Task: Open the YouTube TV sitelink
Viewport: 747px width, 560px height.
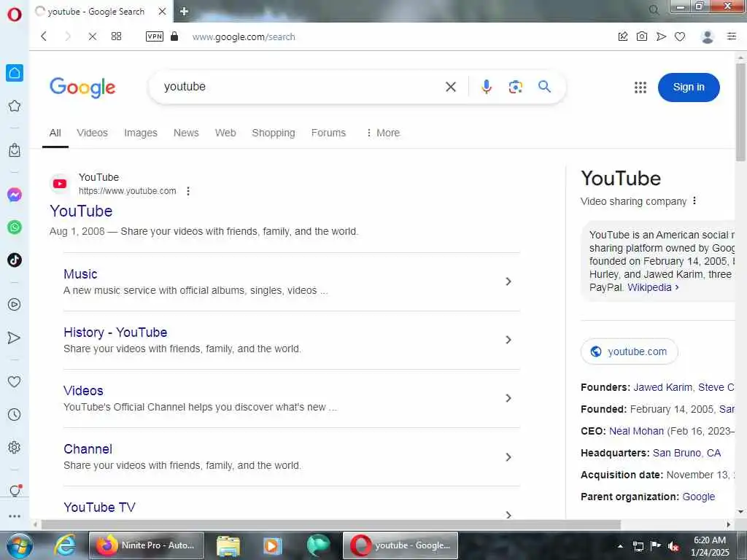Action: point(99,507)
